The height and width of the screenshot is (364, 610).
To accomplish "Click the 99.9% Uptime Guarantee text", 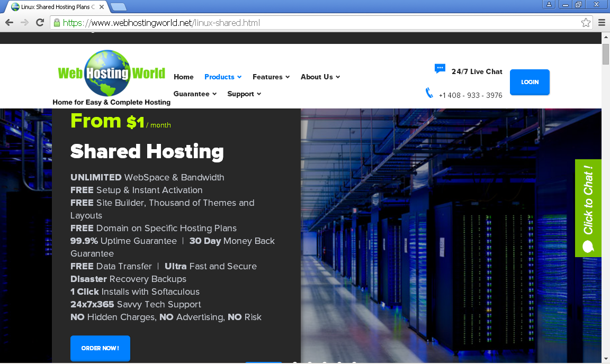I will [123, 241].
